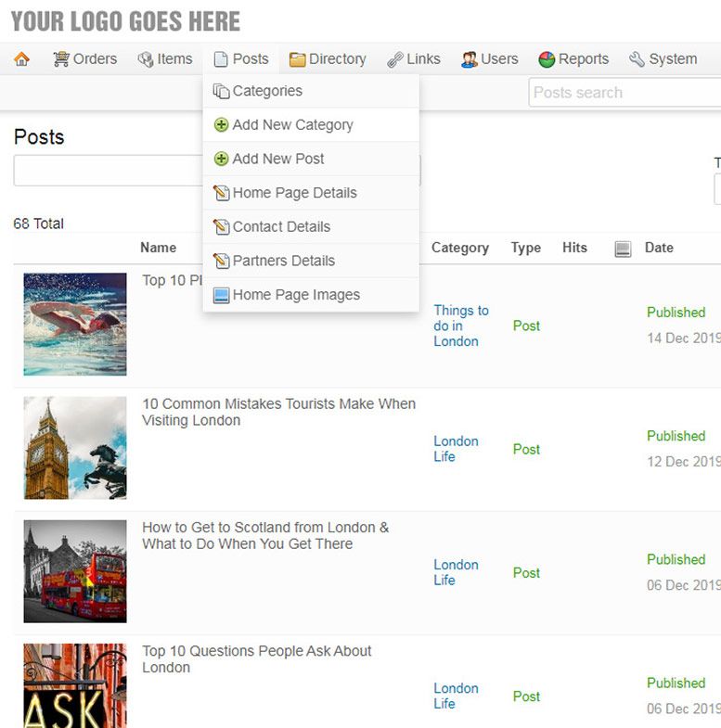The width and height of the screenshot is (721, 728).
Task: Click the Posts search field
Action: click(x=624, y=93)
